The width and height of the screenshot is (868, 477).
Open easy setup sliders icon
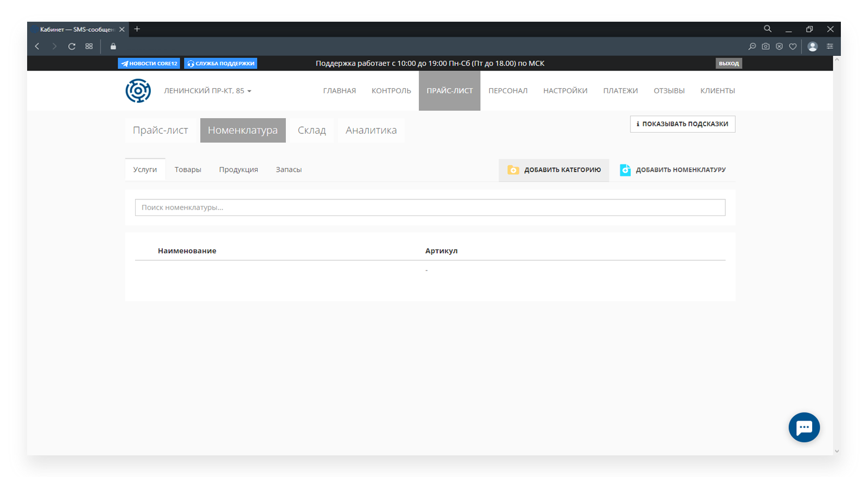829,47
